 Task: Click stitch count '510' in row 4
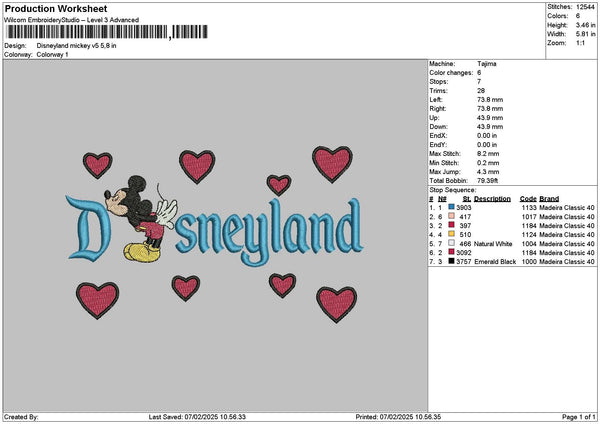[x=465, y=235]
